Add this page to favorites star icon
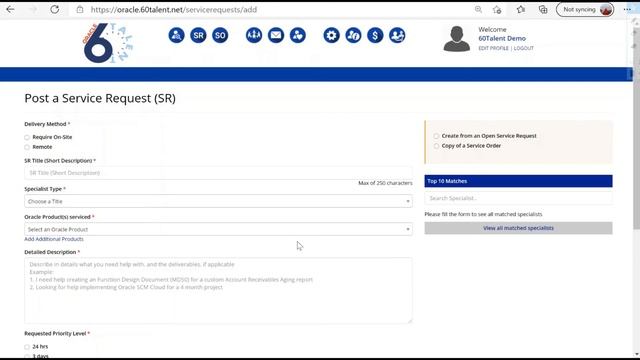Image resolution: width=640 pixels, height=360 pixels. (497, 9)
